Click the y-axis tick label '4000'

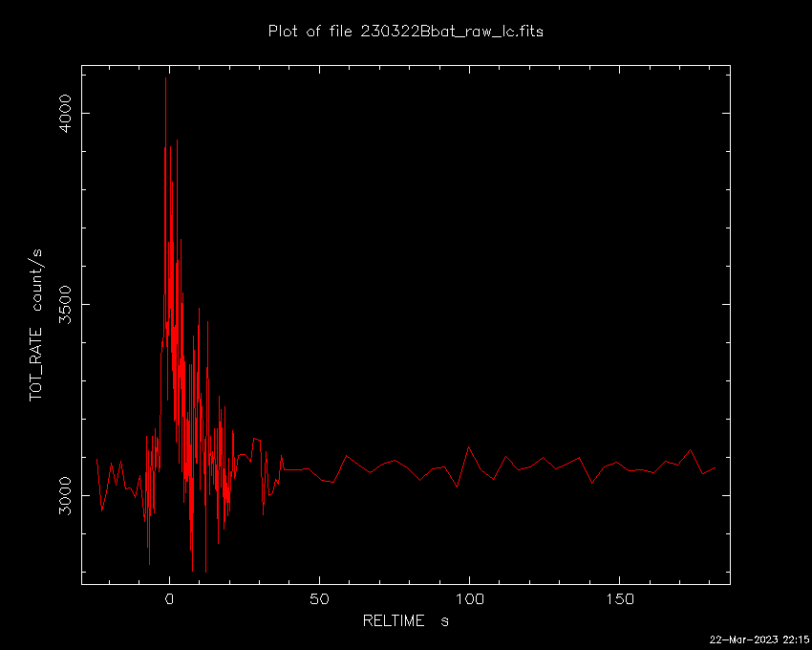[65, 113]
